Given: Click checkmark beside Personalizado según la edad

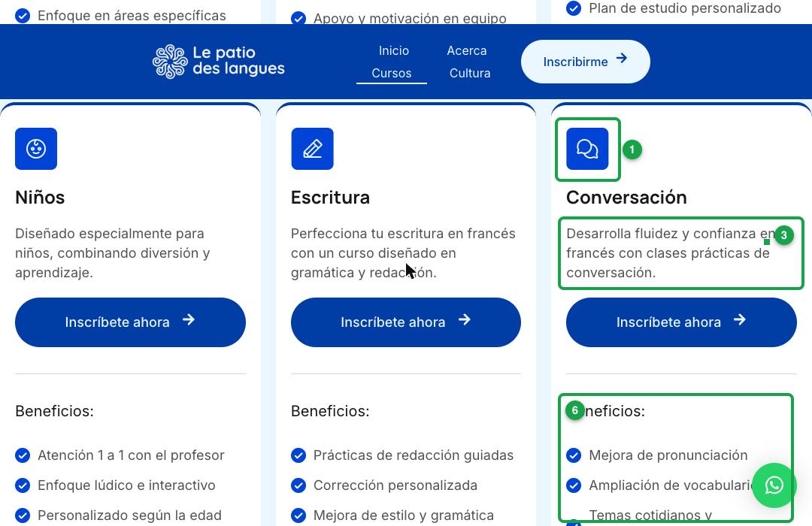Looking at the screenshot, I should click(23, 515).
